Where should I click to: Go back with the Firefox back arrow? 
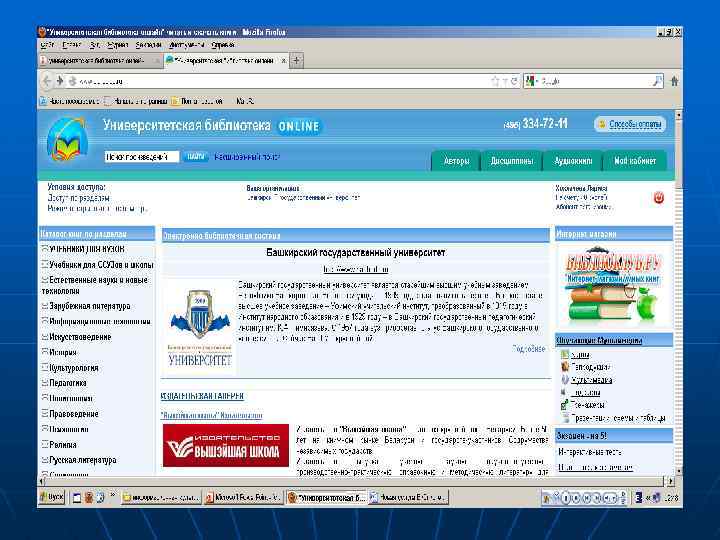(x=47, y=81)
